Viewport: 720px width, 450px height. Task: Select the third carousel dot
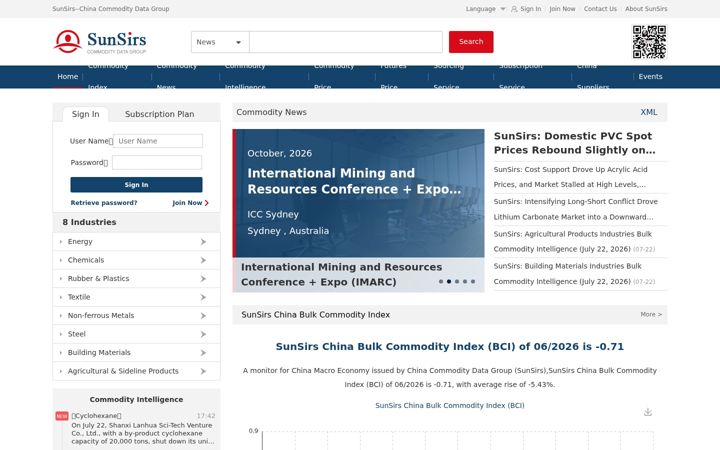point(457,281)
